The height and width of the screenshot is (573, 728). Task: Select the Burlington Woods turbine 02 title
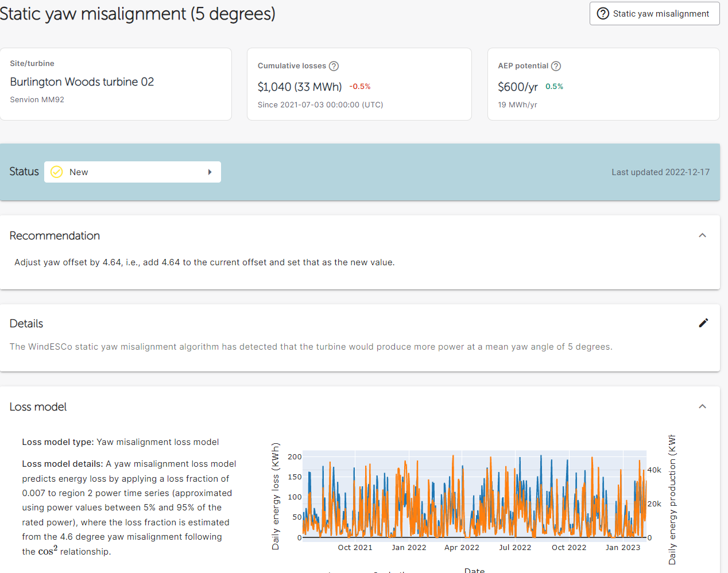click(x=82, y=82)
